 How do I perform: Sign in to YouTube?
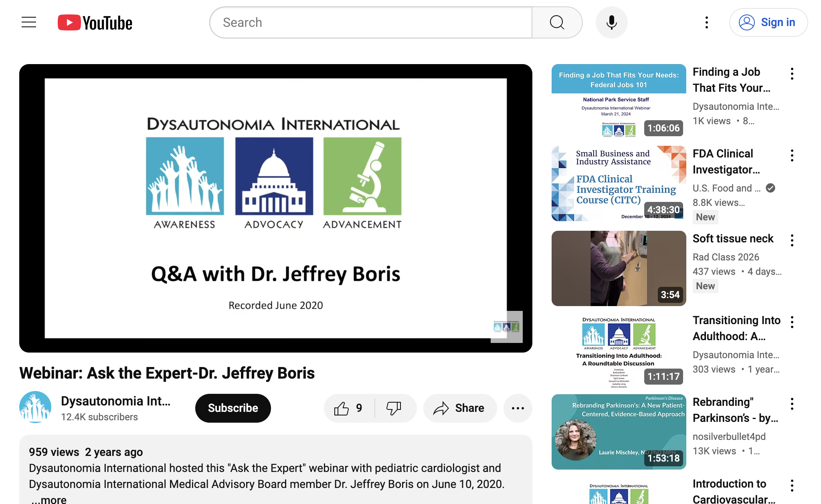click(768, 22)
